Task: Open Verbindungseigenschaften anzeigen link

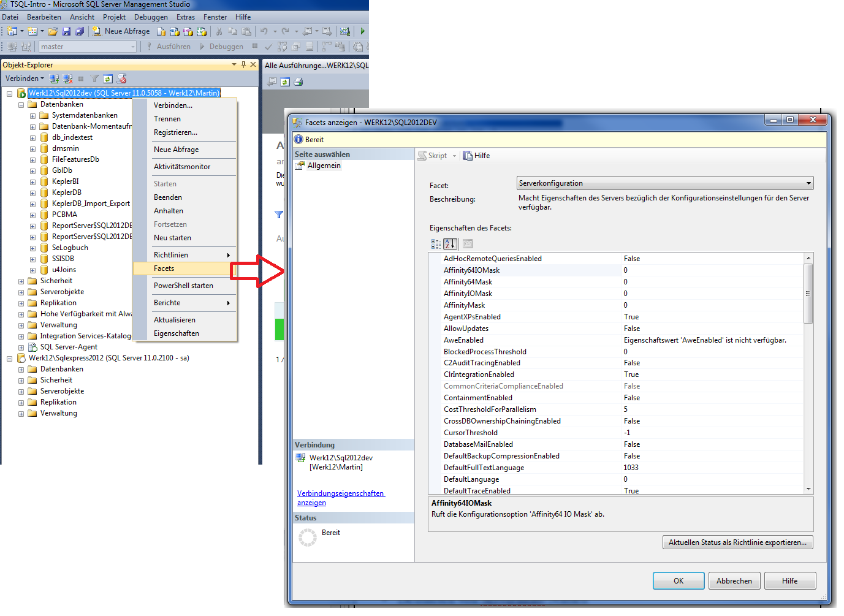Action: coord(341,498)
